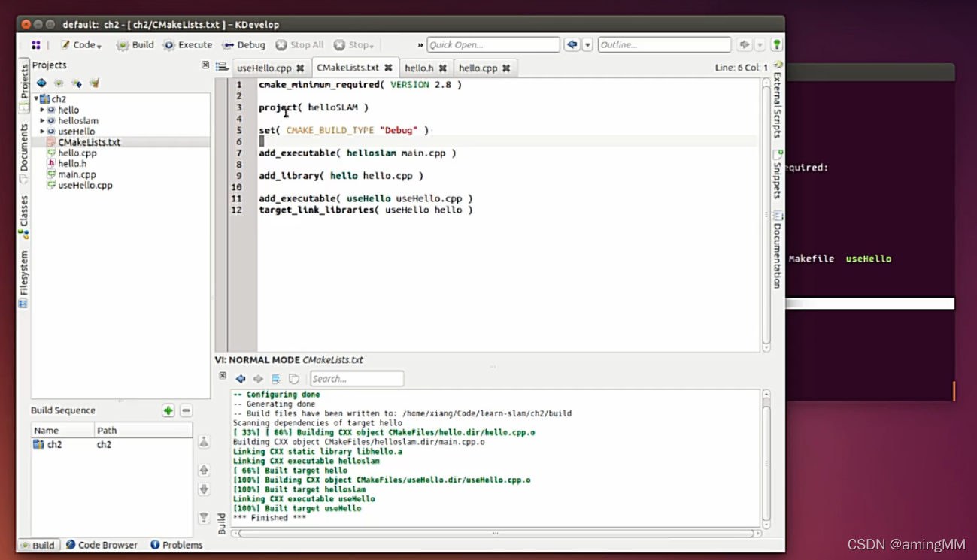This screenshot has width=977, height=560.
Task: Expand the hello target node
Action: pos(42,110)
